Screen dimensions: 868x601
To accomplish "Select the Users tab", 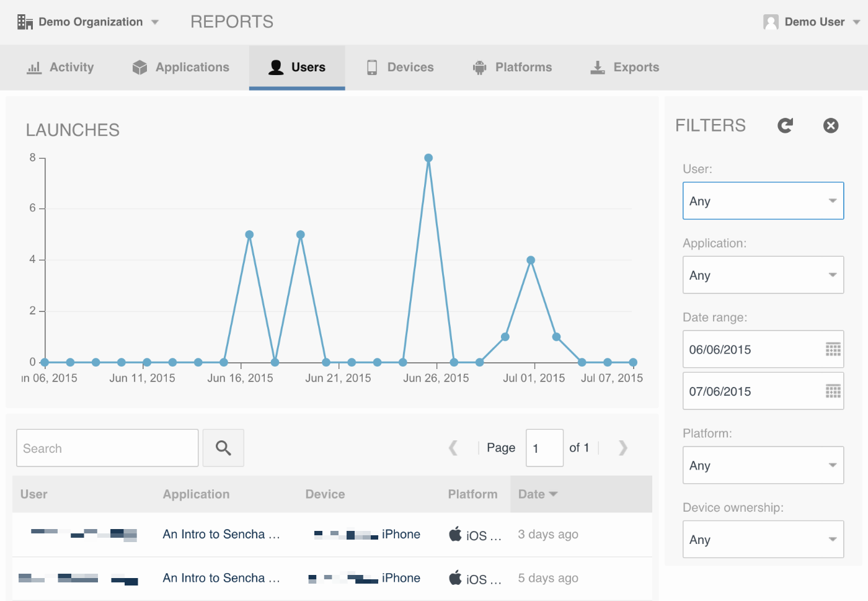I will click(297, 67).
